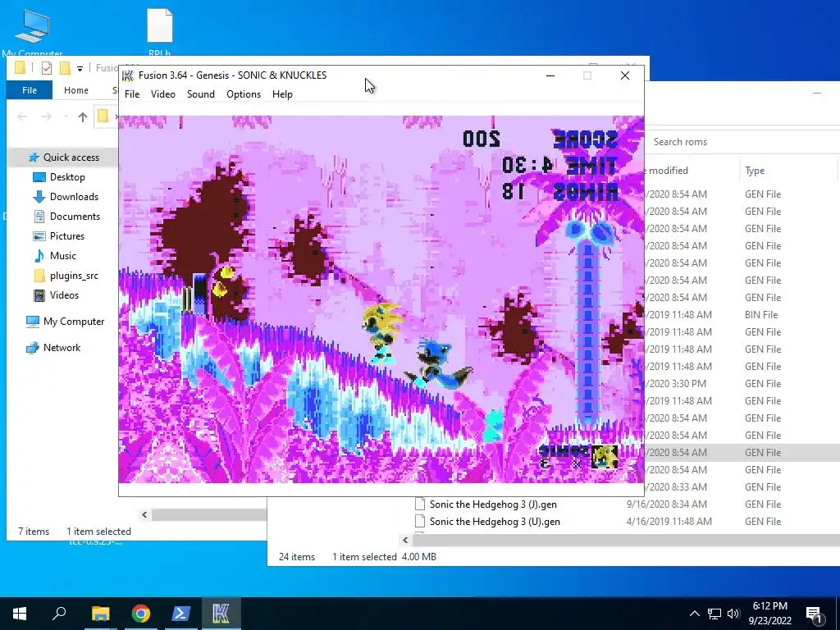Viewport: 840px width, 630px height.
Task: Click the BIN File type cell
Action: [x=760, y=314]
